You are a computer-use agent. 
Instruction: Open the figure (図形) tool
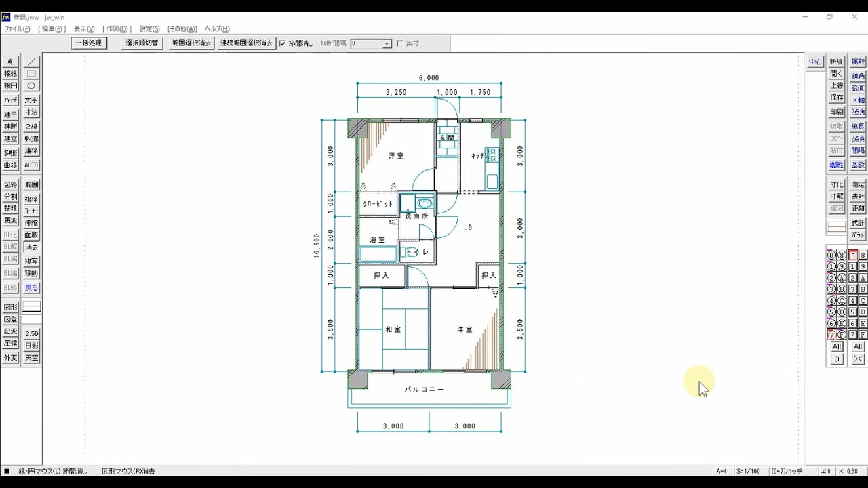(x=10, y=308)
